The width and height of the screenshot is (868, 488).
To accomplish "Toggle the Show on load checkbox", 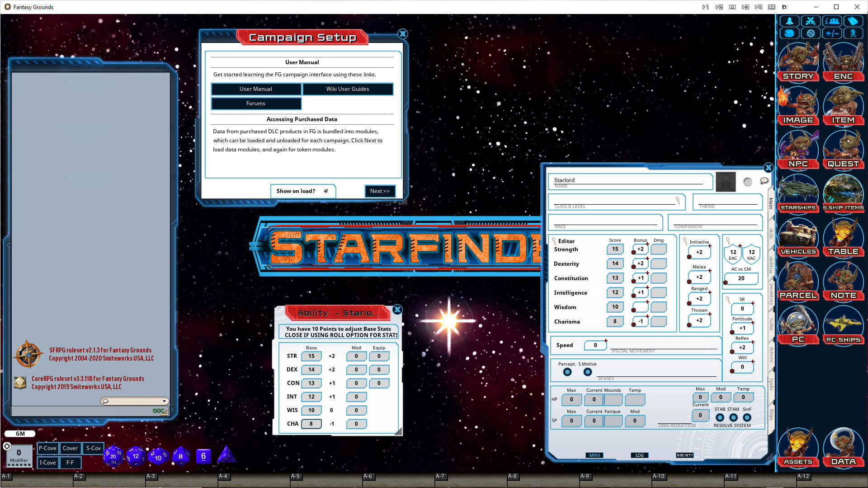I will [326, 191].
